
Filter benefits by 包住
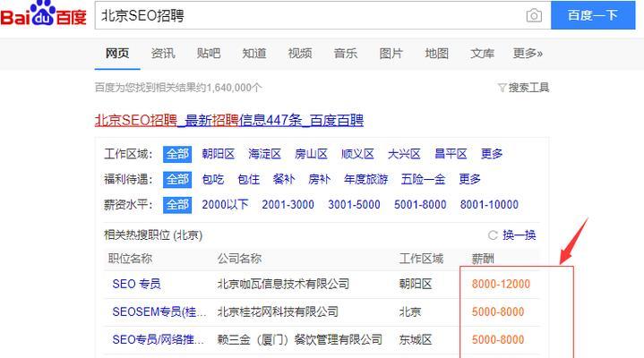(248, 179)
